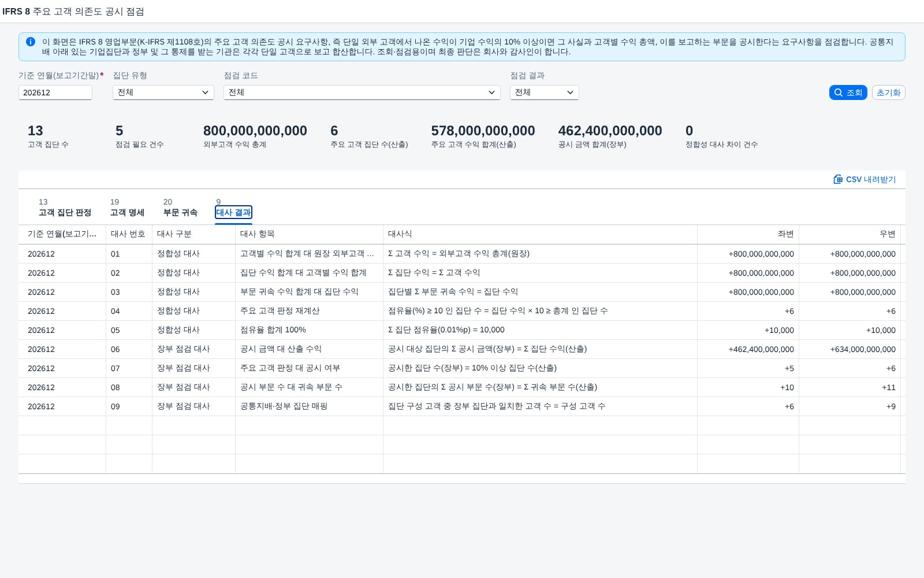Click the cell 공통지배·정부 집단 매핑
Image resolution: width=924 pixels, height=578 pixels.
pos(309,406)
